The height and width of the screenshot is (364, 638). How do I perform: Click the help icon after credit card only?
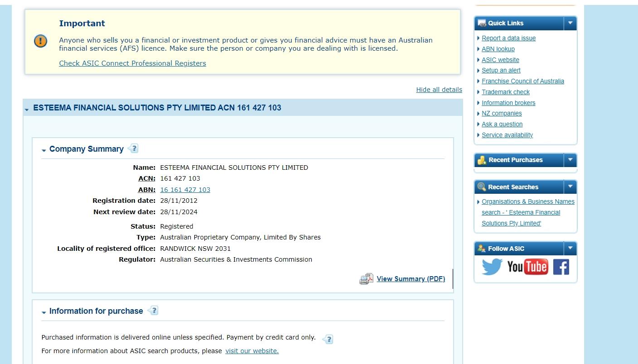pos(328,339)
